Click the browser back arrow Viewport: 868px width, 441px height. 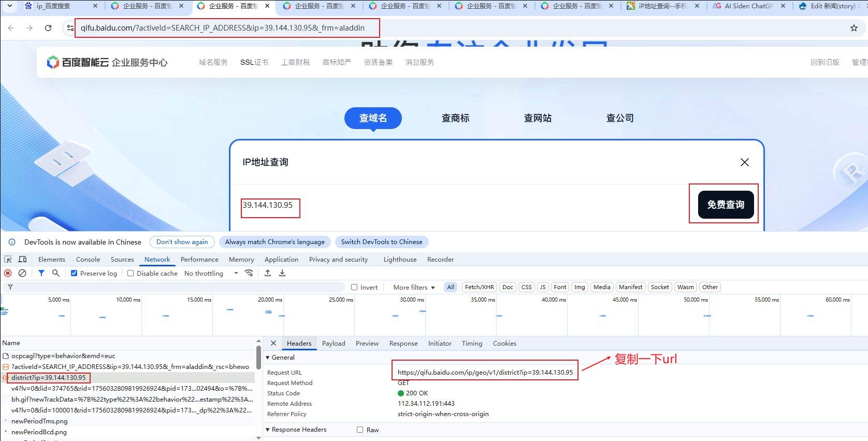[11, 28]
